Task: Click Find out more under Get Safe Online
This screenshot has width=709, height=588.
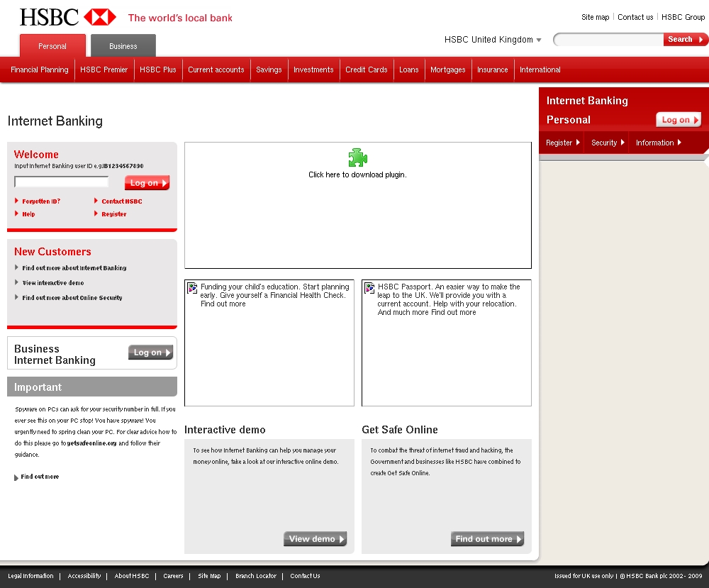Action: point(488,538)
